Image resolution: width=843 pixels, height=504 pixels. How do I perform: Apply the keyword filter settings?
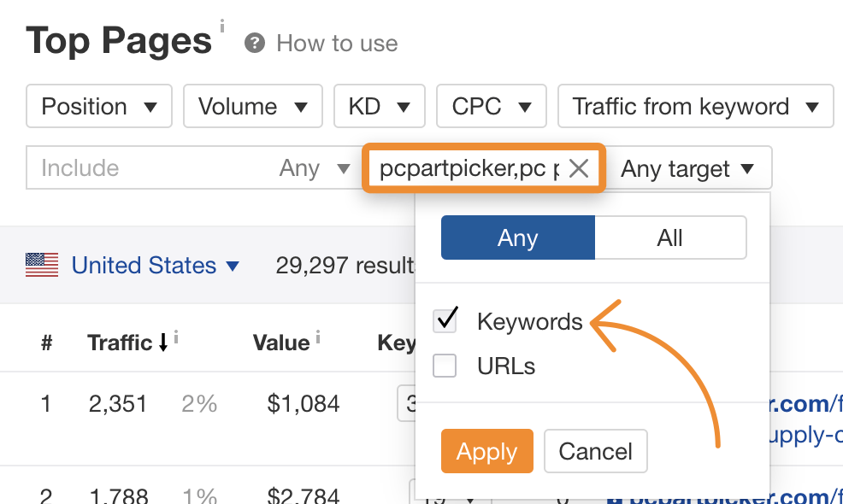coord(486,451)
